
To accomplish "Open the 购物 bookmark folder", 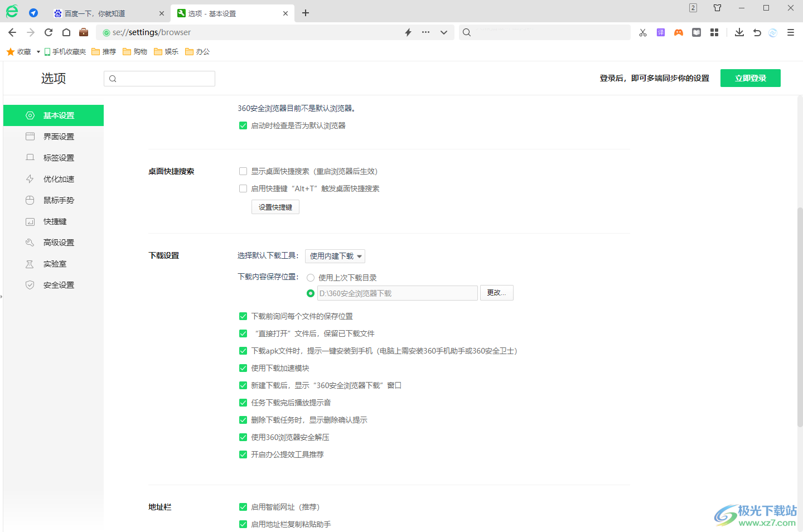I will point(135,52).
